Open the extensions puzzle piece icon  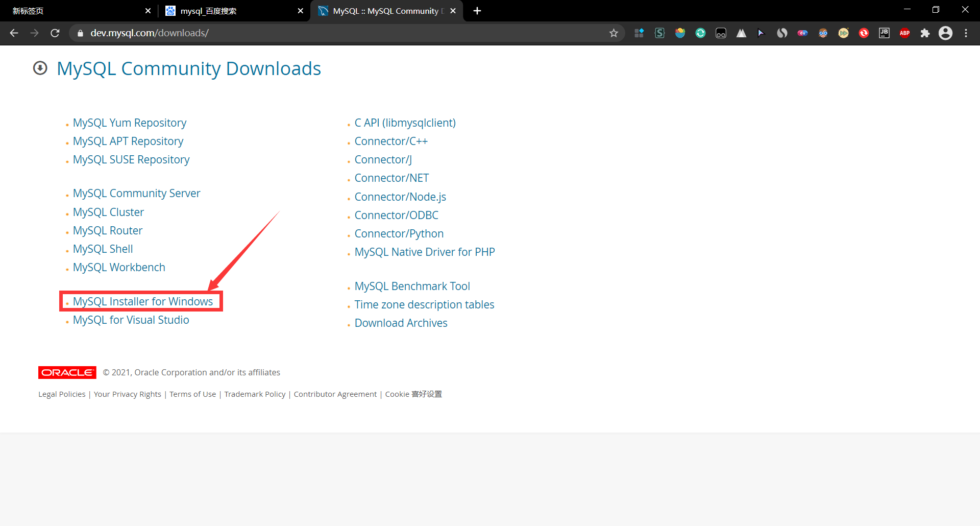[925, 33]
